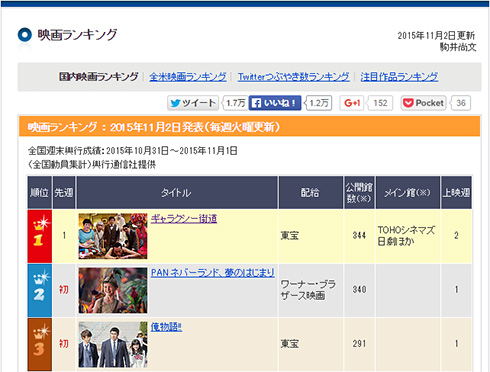Screen dimensions: 490x372
Task: Click the PAN ネバーランド movie thumbnail
Action: coord(113,290)
